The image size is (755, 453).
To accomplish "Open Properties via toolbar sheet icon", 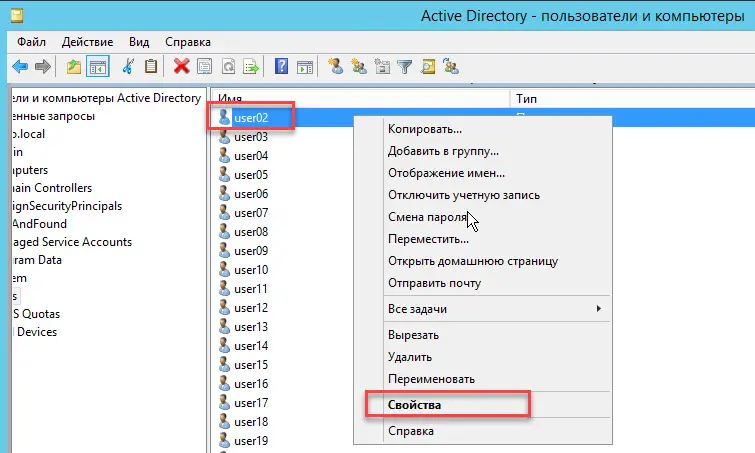I will pyautogui.click(x=205, y=66).
